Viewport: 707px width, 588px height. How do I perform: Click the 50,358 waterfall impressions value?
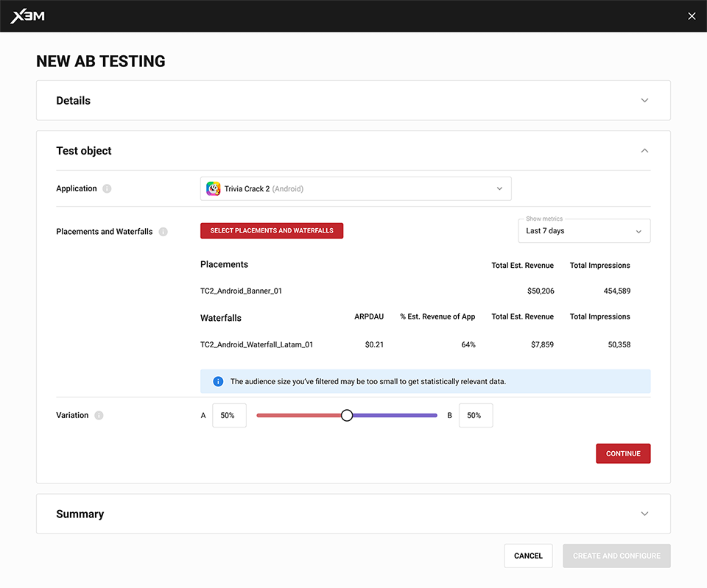point(619,344)
